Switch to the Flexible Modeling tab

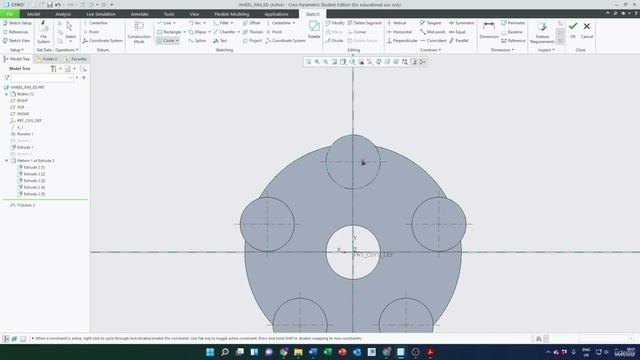click(x=231, y=14)
